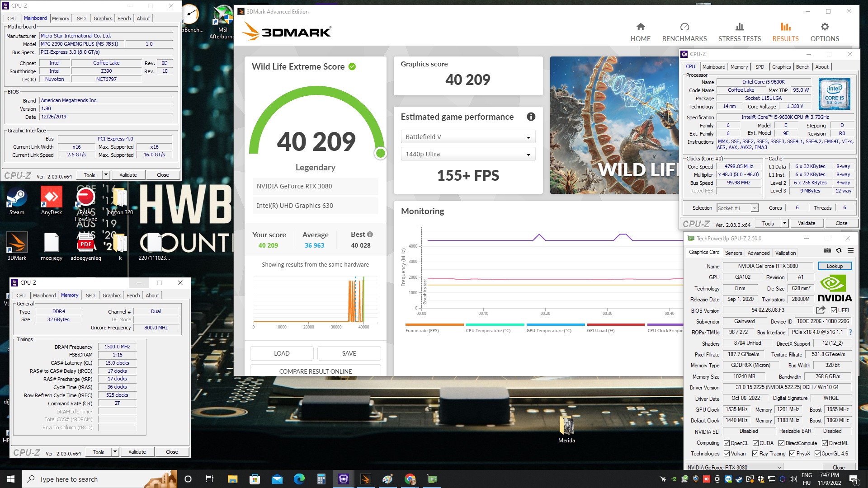This screenshot has height=488, width=868.
Task: Expand the Battlefield V game dropdown
Action: pyautogui.click(x=468, y=137)
